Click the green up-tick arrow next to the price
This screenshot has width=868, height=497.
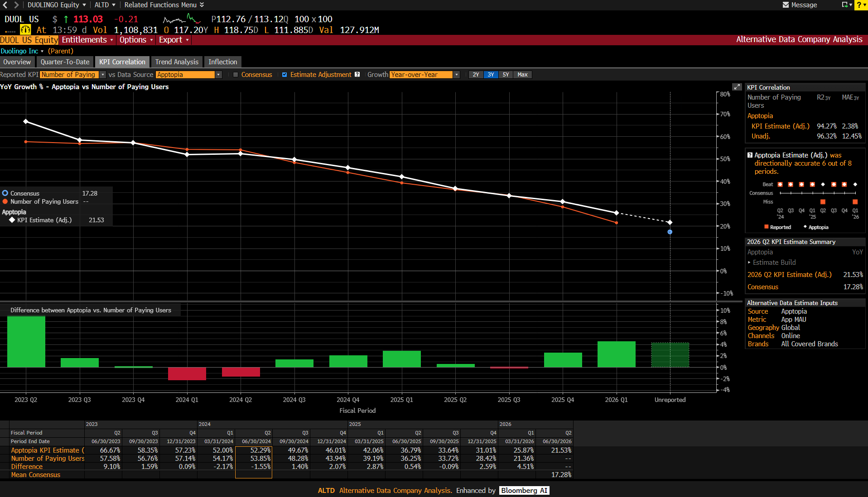coord(66,19)
